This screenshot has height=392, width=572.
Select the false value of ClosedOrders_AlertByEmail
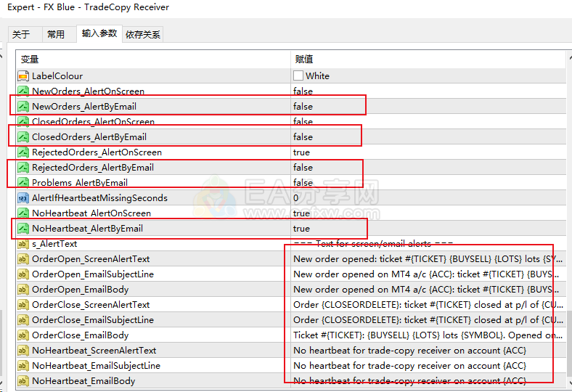click(x=303, y=137)
